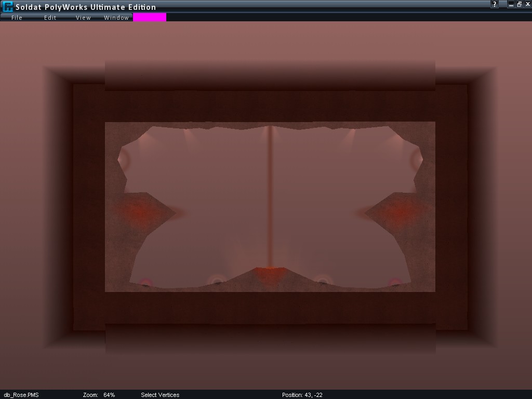The width and height of the screenshot is (532, 399).
Task: Close Soldat PolyWorks window
Action: 527,4
